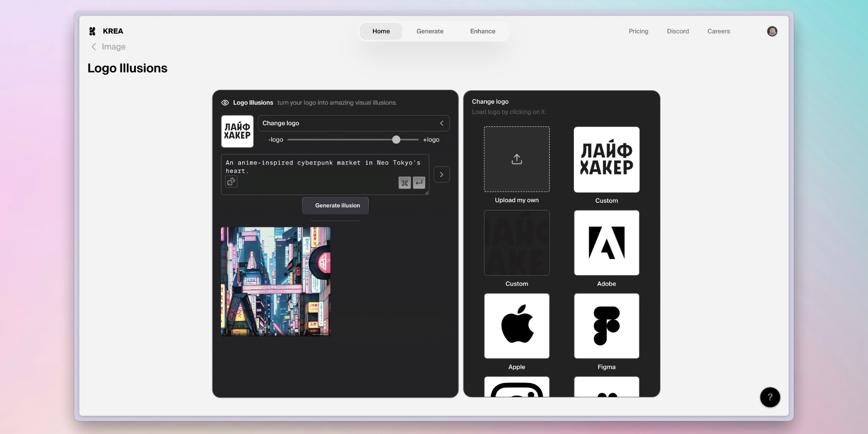Select the bright Custom Лайфхакер logo
Viewport: 868px width, 434px height.
pyautogui.click(x=607, y=159)
